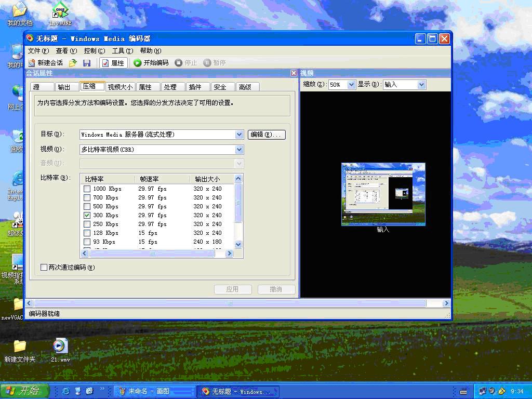Click the save session floppy disk icon

pyautogui.click(x=87, y=63)
